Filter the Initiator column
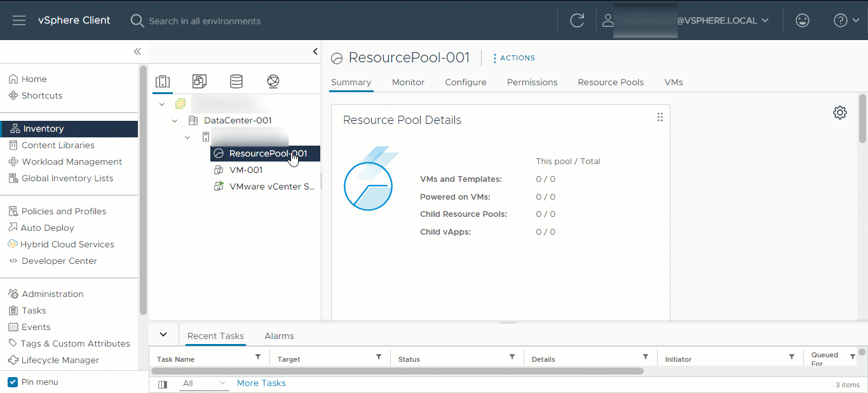Viewport: 868px width, 393px height. tap(792, 357)
